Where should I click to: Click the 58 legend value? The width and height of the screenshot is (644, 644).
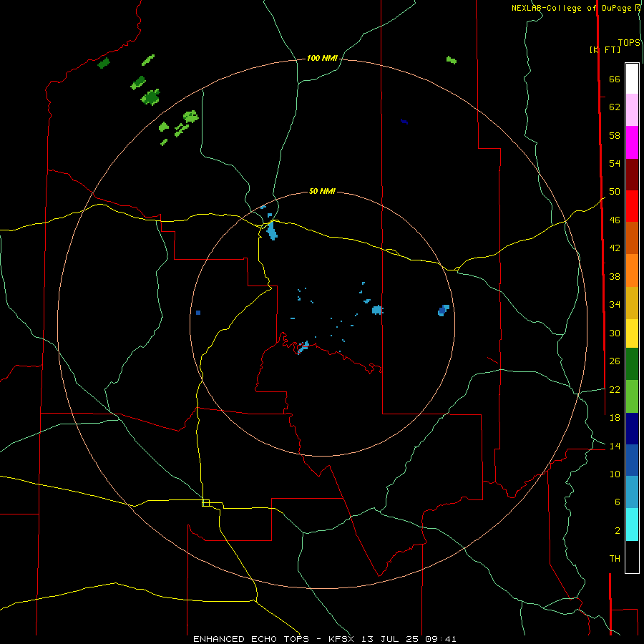point(615,135)
